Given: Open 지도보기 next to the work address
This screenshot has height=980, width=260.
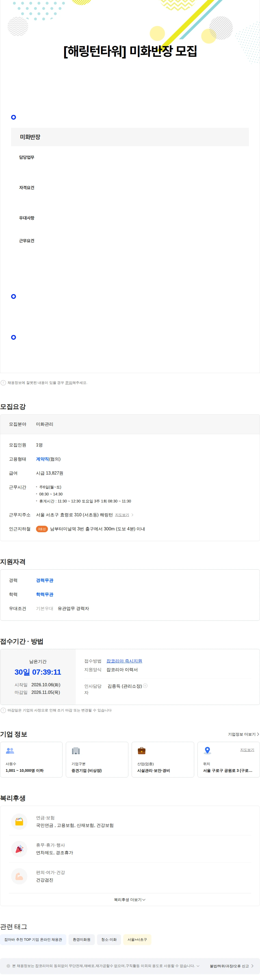Looking at the screenshot, I should (124, 515).
